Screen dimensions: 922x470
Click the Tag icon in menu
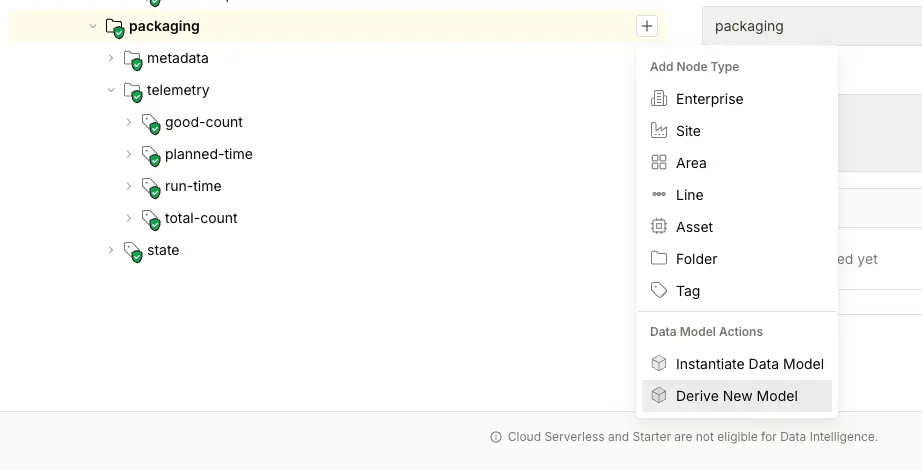659,290
